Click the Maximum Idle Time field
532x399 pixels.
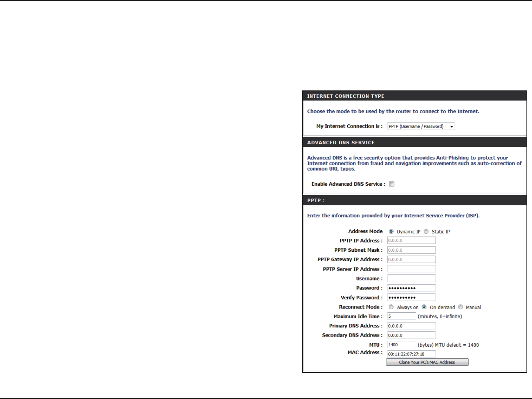[x=402, y=316]
